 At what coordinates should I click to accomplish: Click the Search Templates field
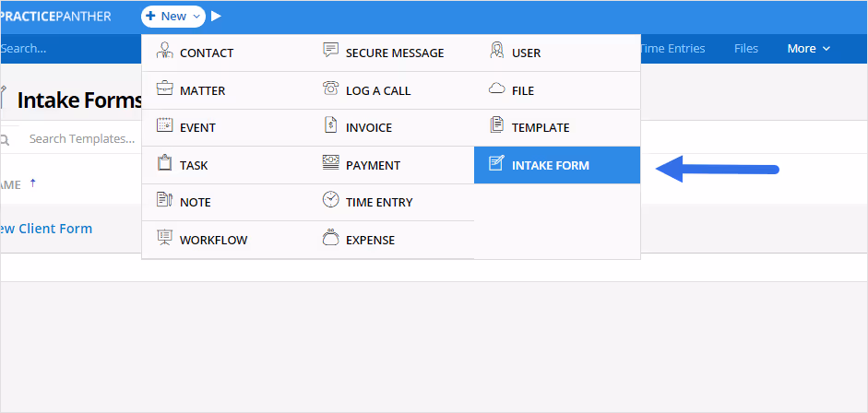point(83,139)
